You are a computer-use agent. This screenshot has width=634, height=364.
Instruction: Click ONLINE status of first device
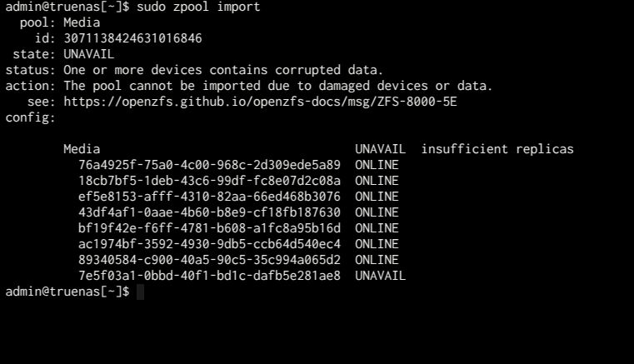tap(377, 165)
